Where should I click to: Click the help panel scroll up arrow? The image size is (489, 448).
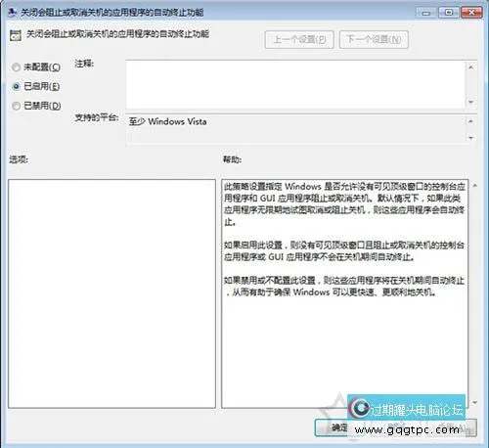475,186
